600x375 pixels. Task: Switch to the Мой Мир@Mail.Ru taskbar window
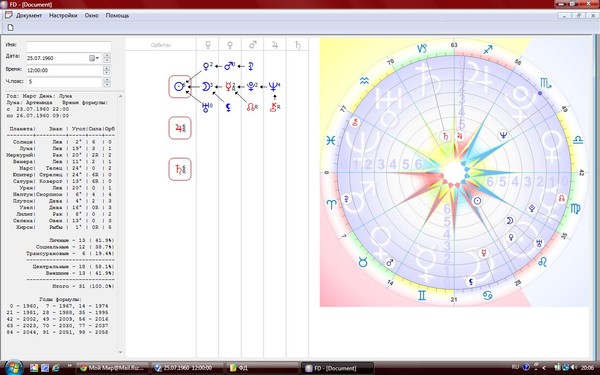(x=112, y=368)
